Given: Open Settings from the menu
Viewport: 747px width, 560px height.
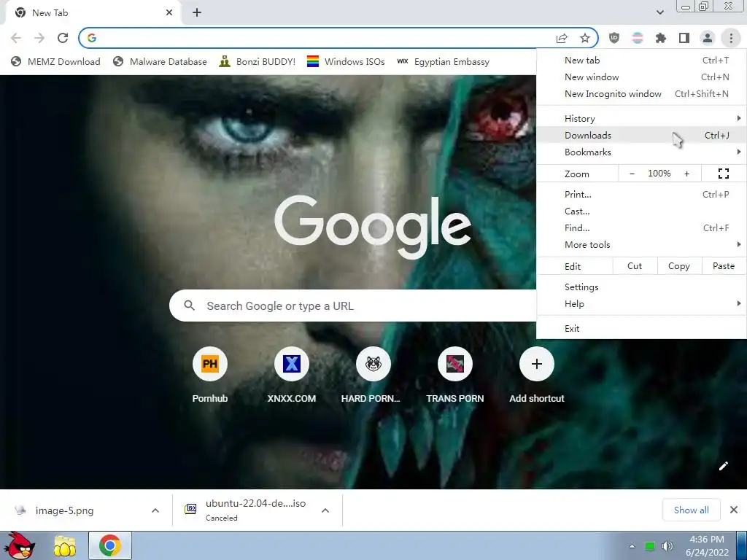Looking at the screenshot, I should 641,287.
